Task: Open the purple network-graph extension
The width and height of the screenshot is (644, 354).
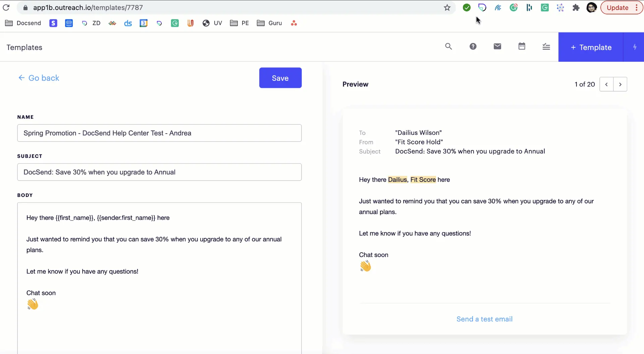Action: click(x=560, y=7)
